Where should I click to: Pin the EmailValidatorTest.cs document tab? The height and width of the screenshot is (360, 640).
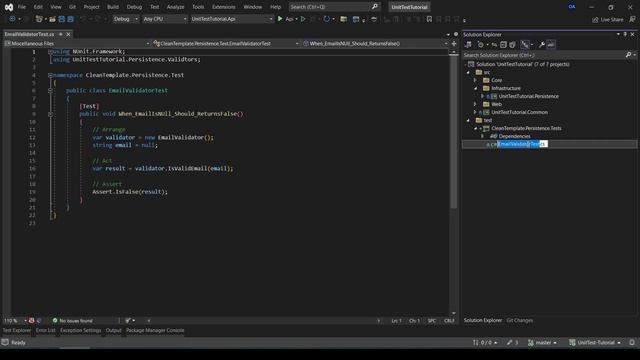60,34
